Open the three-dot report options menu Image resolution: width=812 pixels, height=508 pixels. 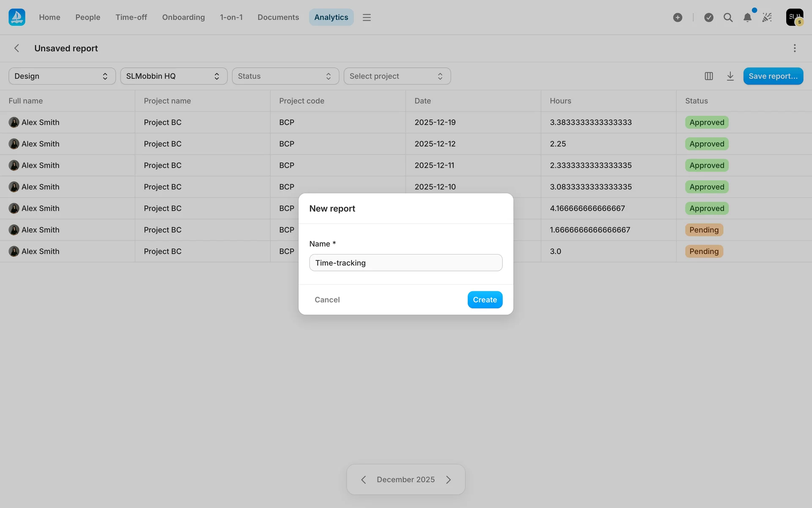click(x=795, y=48)
